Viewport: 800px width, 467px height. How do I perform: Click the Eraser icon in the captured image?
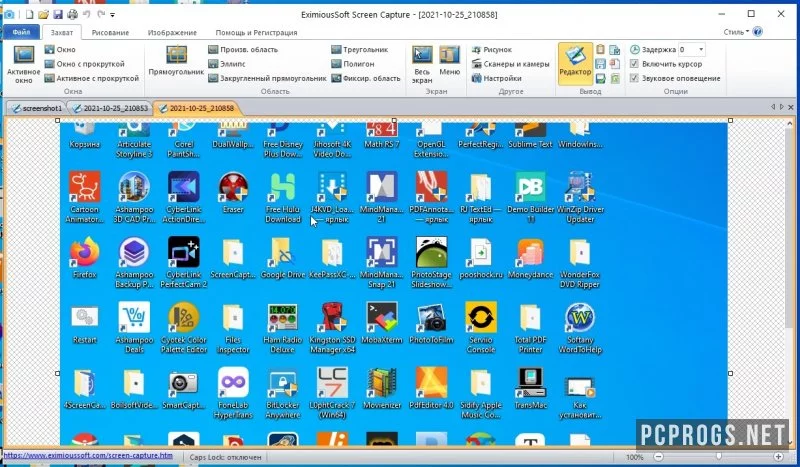click(x=233, y=187)
